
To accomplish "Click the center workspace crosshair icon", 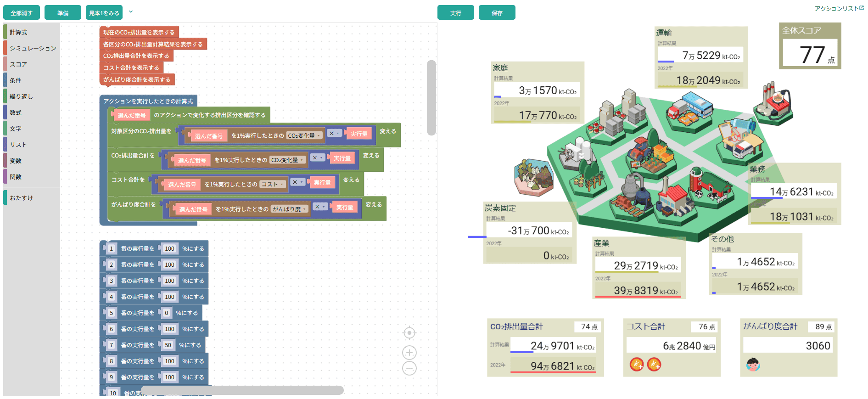I will [409, 333].
